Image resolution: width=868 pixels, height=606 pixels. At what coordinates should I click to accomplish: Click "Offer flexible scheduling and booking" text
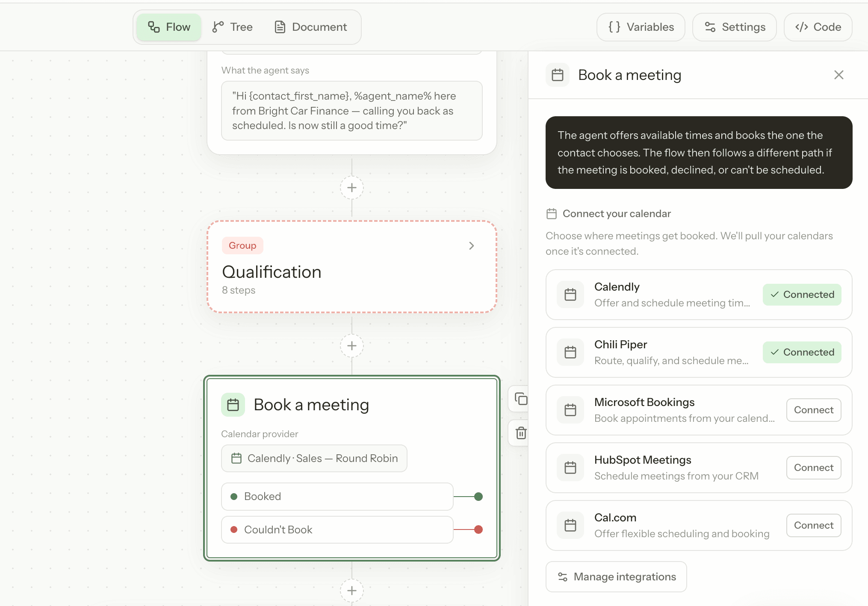click(682, 534)
